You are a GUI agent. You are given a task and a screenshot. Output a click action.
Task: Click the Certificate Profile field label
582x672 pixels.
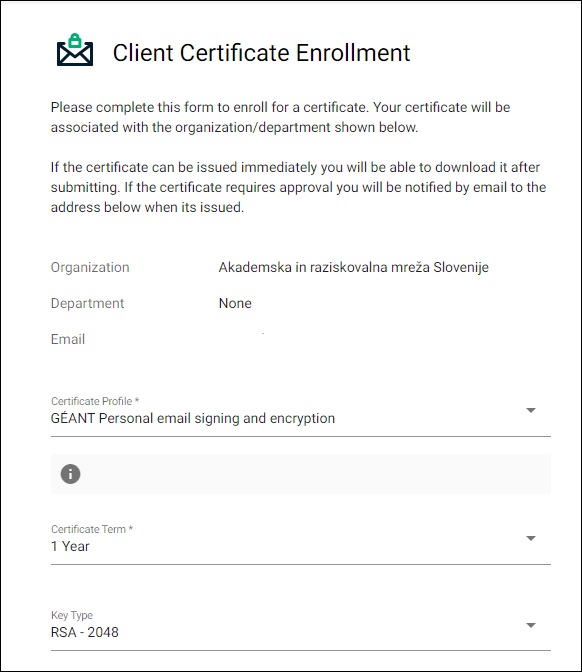95,401
